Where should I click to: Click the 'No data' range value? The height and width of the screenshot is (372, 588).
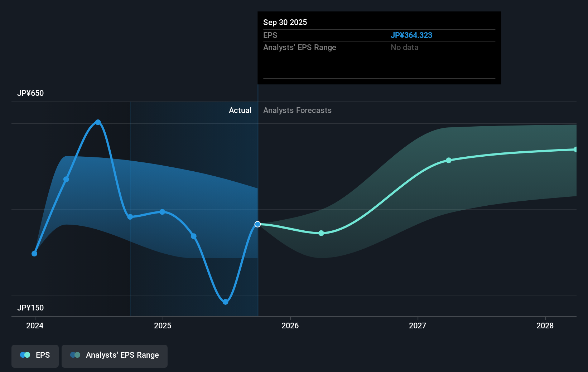(404, 47)
